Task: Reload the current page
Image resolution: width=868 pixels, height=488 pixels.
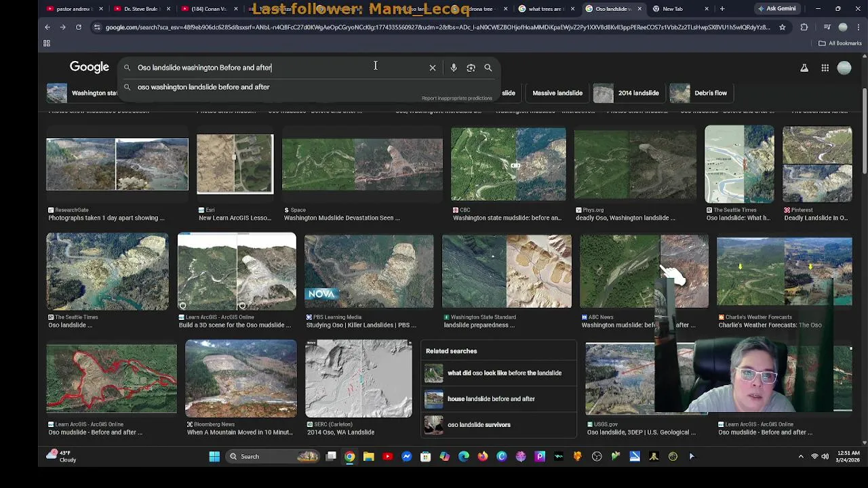Action: coord(79,27)
